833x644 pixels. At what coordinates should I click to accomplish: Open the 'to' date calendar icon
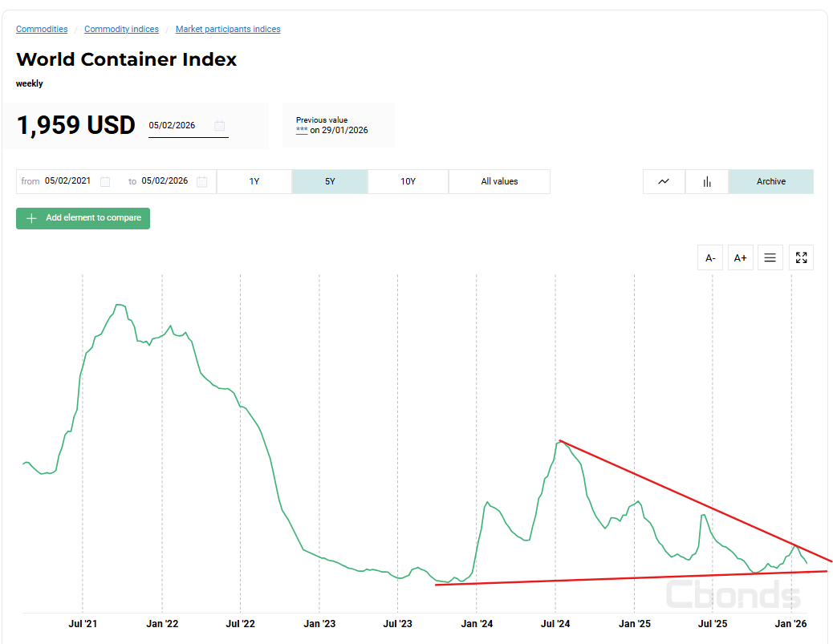202,181
